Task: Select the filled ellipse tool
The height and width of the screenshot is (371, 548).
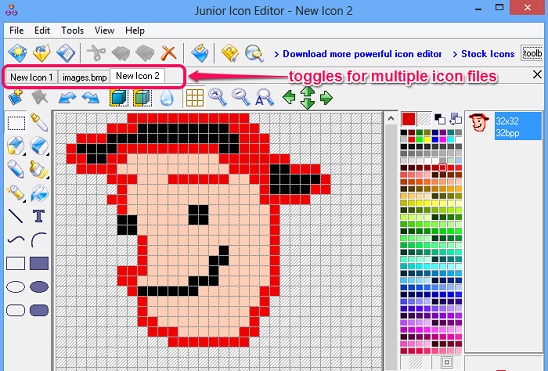Action: (39, 287)
